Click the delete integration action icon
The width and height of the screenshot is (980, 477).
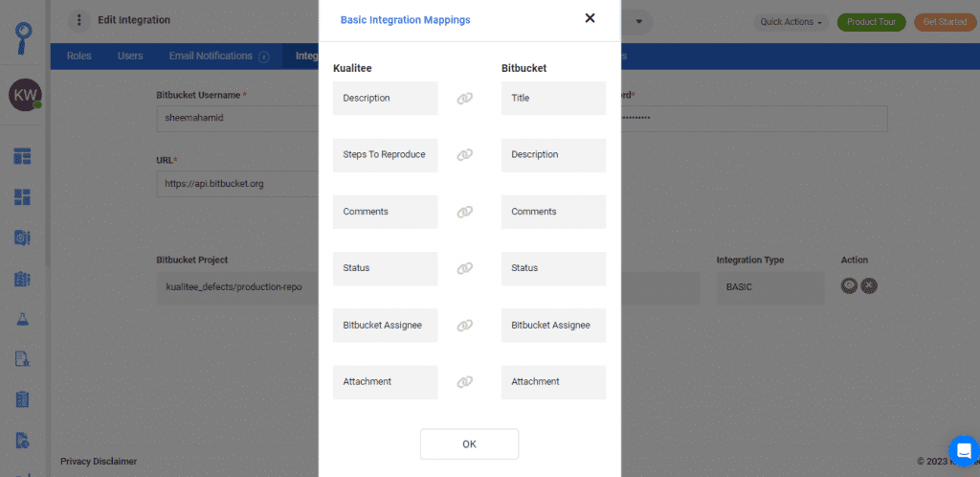pos(869,286)
